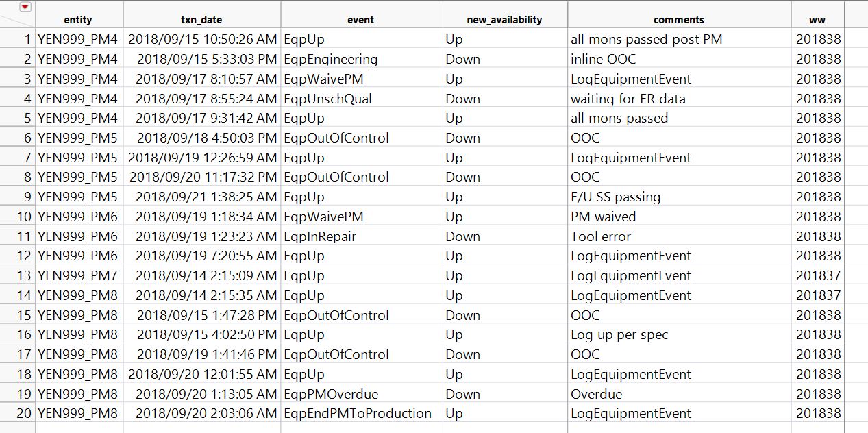Click the 'inline OOC' comment cell
Screen dimensions: 868x433
click(604, 60)
